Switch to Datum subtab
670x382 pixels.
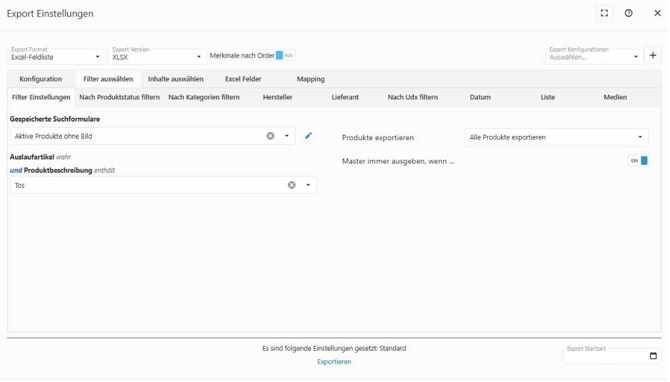pos(481,97)
